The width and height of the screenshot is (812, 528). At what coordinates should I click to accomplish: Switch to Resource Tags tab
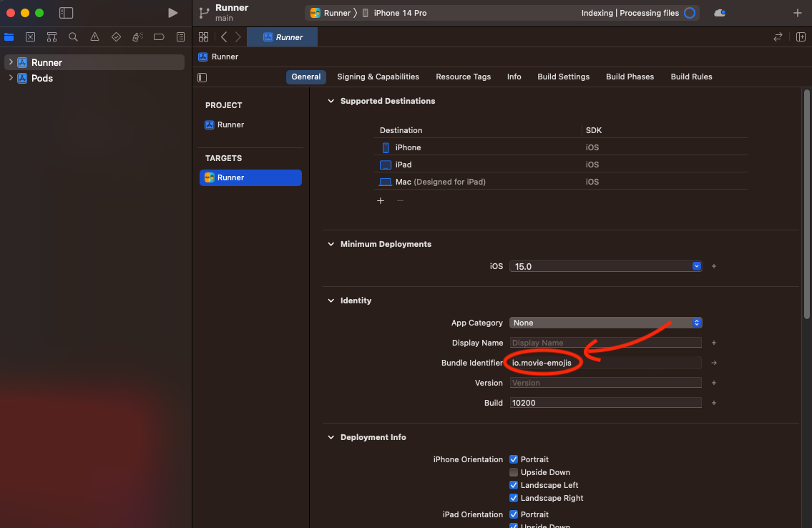click(463, 77)
